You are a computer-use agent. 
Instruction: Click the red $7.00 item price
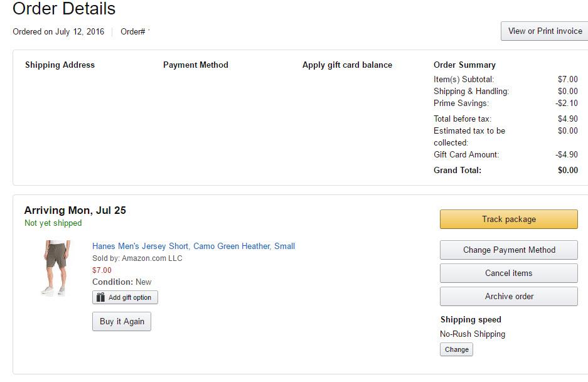[x=102, y=270]
